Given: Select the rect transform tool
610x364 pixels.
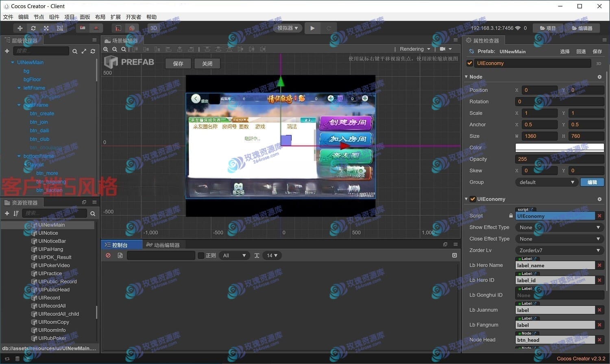Looking at the screenshot, I should pyautogui.click(x=60, y=28).
